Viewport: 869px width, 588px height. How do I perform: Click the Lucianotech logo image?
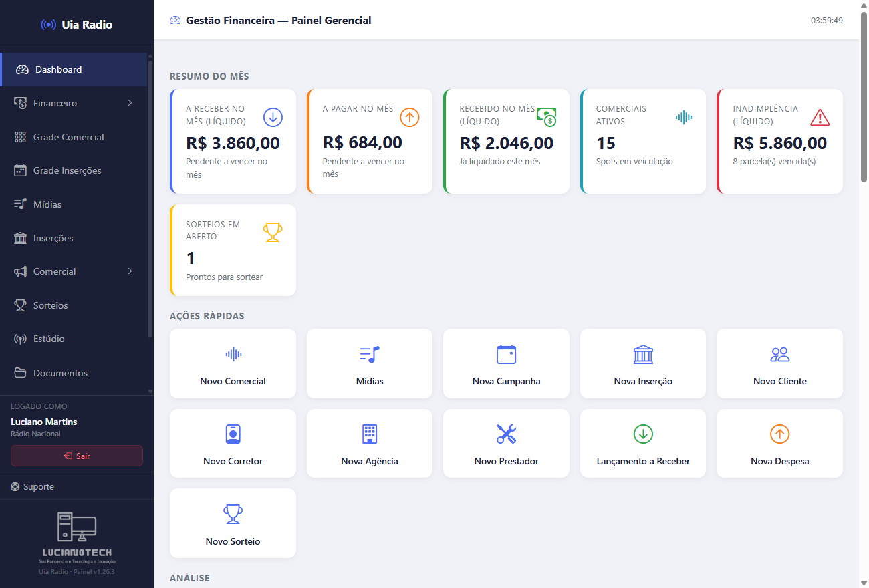pos(77,538)
